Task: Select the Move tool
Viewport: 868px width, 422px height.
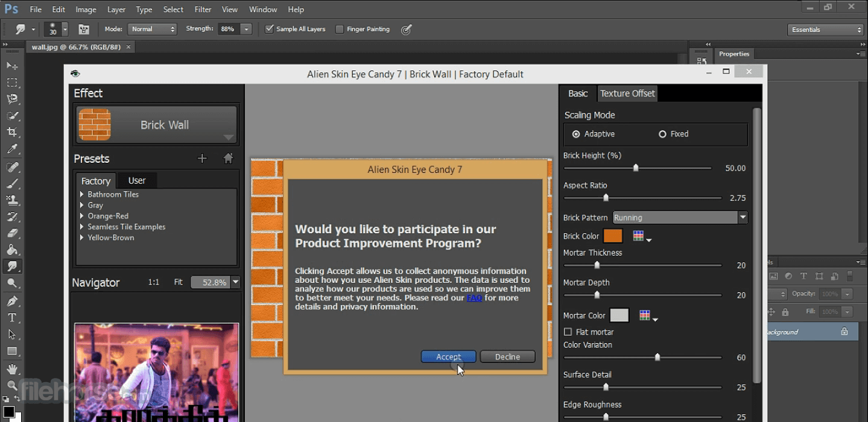Action: coord(12,65)
